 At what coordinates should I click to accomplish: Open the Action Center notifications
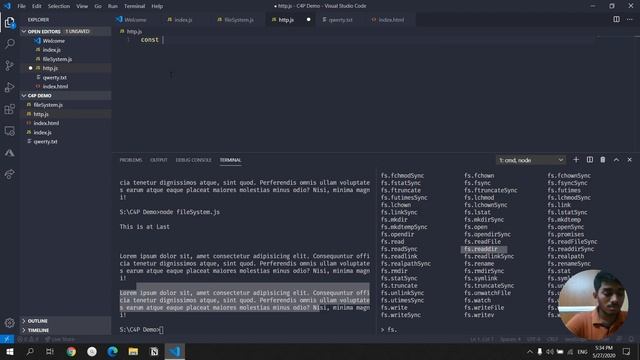[x=627, y=351]
